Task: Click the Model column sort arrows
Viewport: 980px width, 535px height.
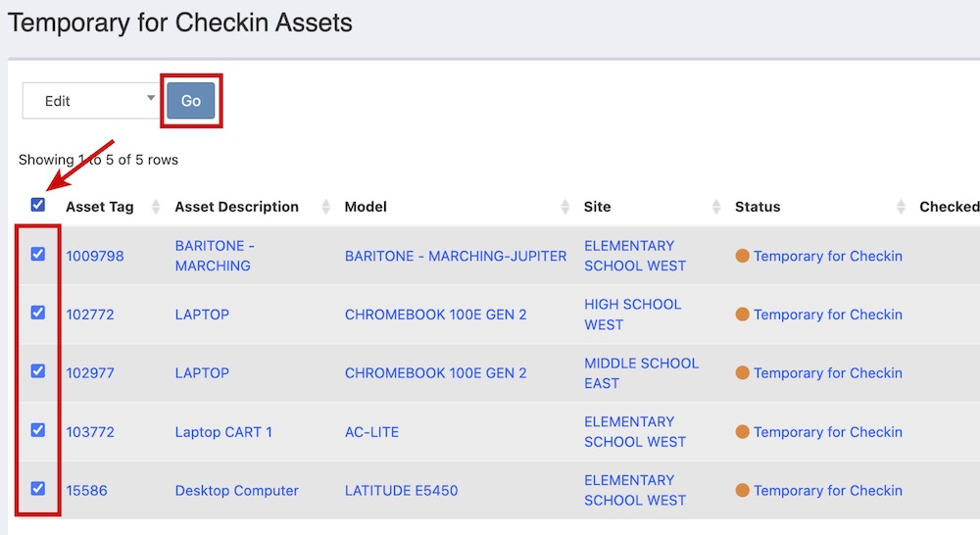Action: point(564,207)
